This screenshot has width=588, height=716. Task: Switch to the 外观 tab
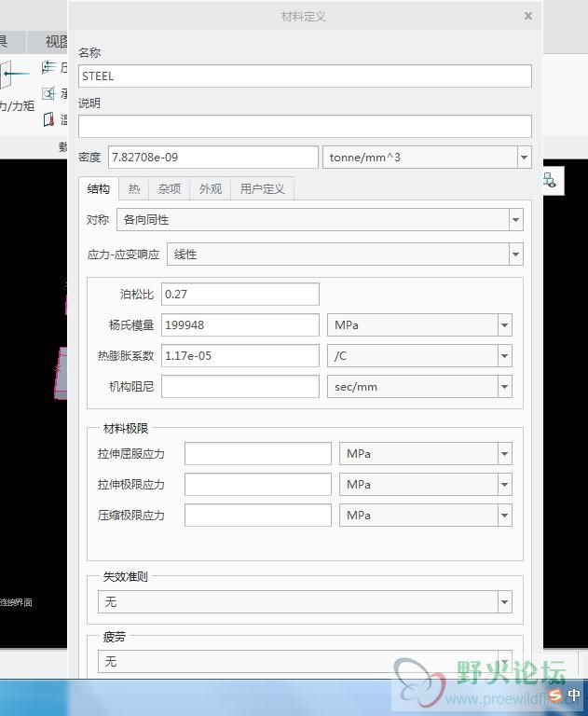coord(211,188)
